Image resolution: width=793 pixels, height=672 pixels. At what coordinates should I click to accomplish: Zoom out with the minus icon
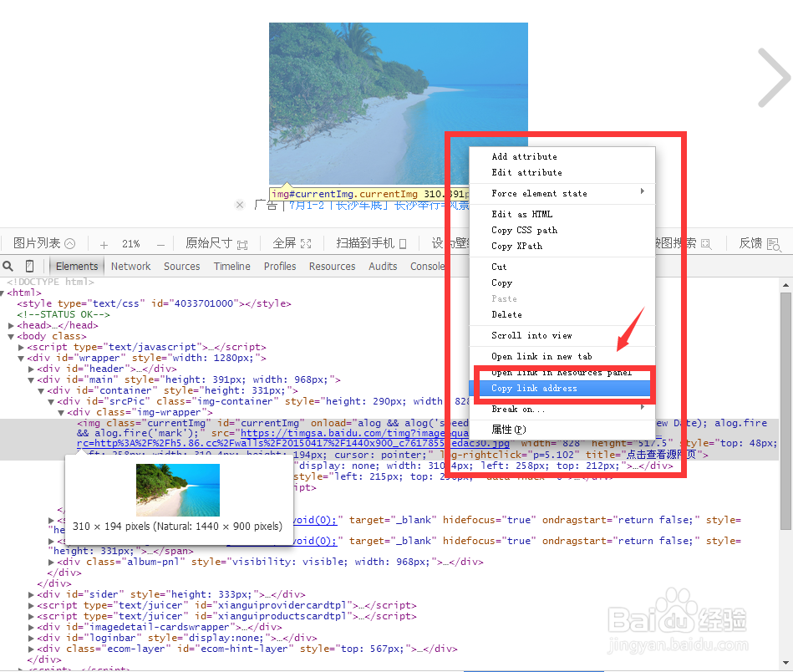pos(160,245)
